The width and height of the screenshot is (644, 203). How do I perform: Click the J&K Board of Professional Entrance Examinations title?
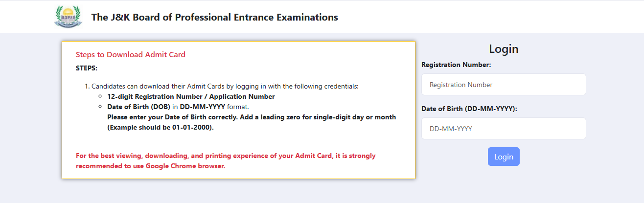(x=214, y=17)
